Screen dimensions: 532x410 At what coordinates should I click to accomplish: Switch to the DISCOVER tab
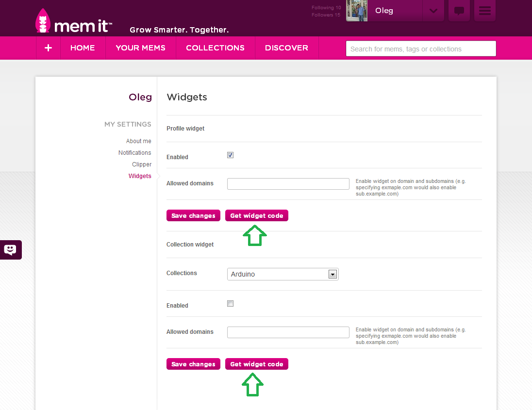point(286,48)
